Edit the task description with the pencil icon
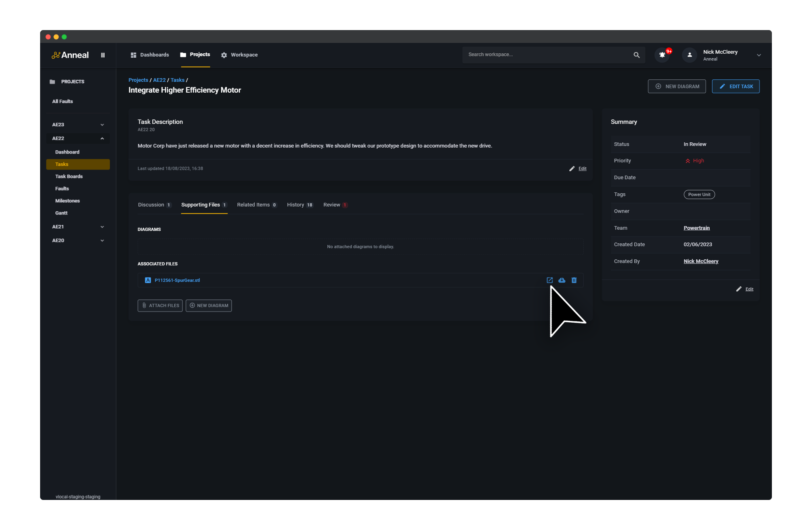The height and width of the screenshot is (530, 812). [x=572, y=168]
